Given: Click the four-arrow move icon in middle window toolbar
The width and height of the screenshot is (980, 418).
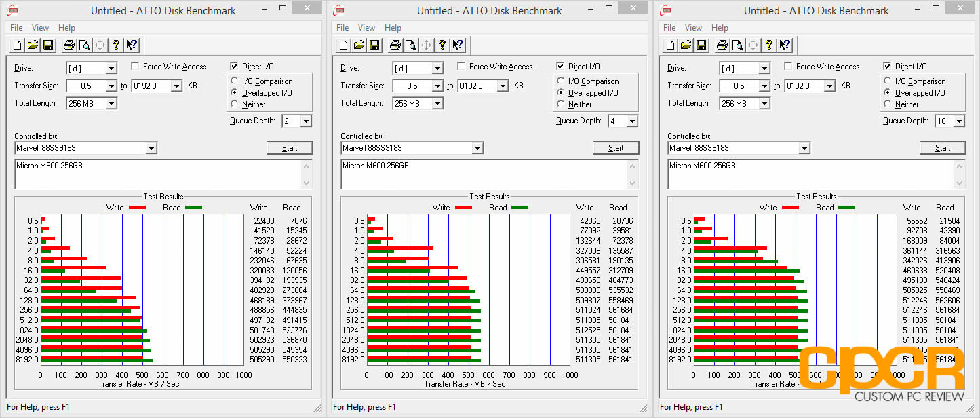Looking at the screenshot, I should coord(427,45).
